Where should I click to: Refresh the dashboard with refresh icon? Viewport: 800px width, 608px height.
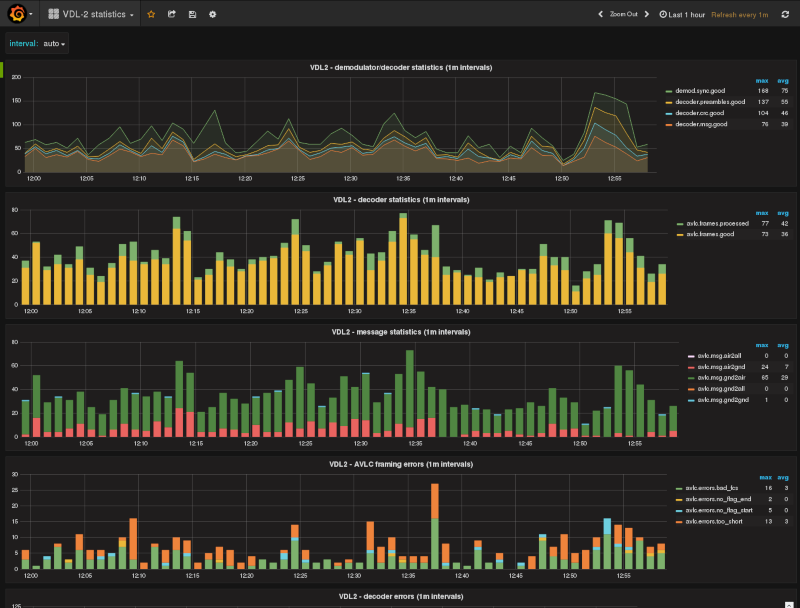point(785,14)
